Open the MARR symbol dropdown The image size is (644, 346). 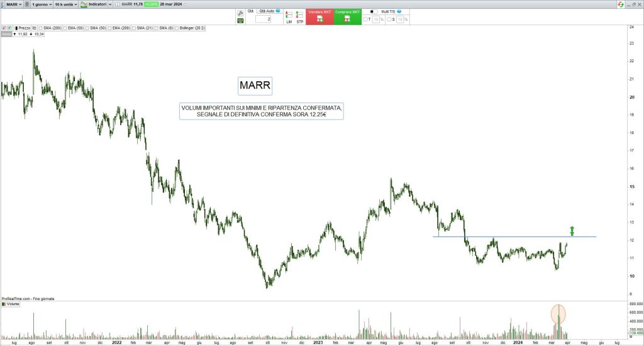[13, 4]
